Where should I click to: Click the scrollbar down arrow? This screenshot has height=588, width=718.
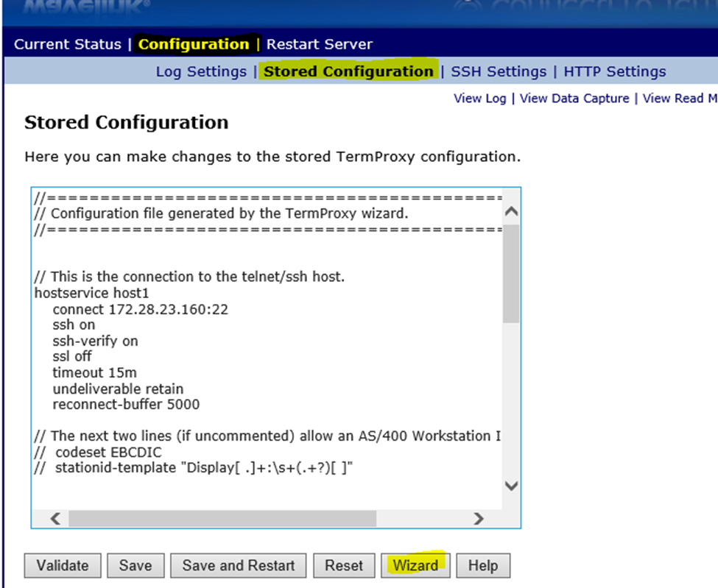coord(510,486)
